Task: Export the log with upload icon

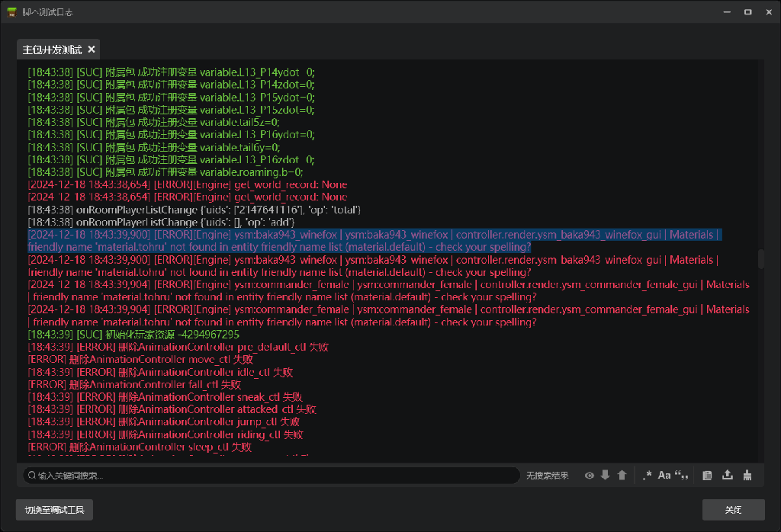Action: pyautogui.click(x=728, y=476)
